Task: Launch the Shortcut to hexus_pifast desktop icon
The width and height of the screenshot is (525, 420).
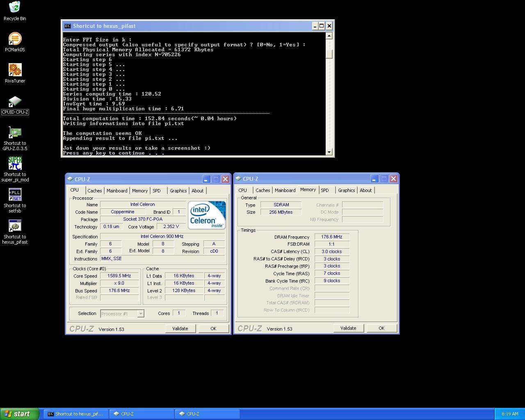Action: (15, 232)
